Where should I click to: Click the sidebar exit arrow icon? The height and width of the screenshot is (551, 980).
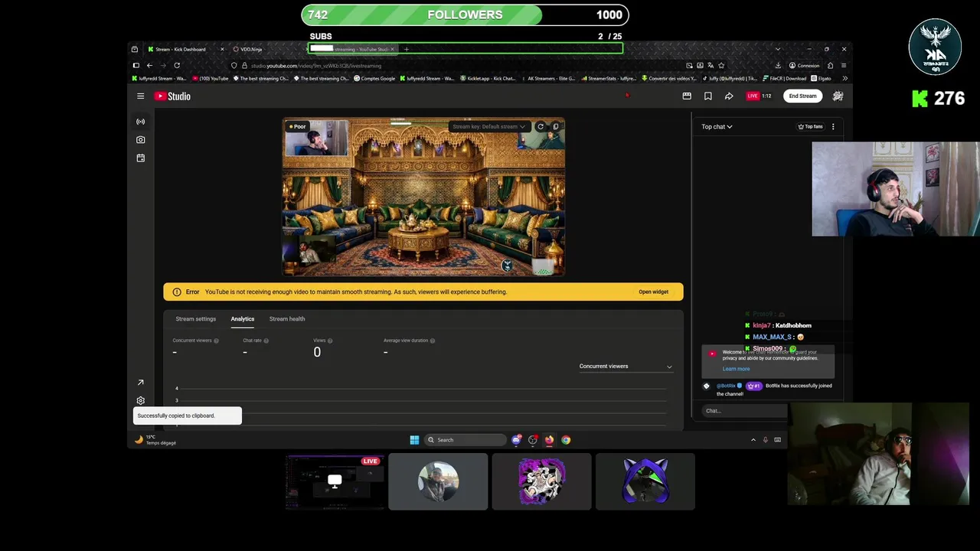tap(140, 383)
